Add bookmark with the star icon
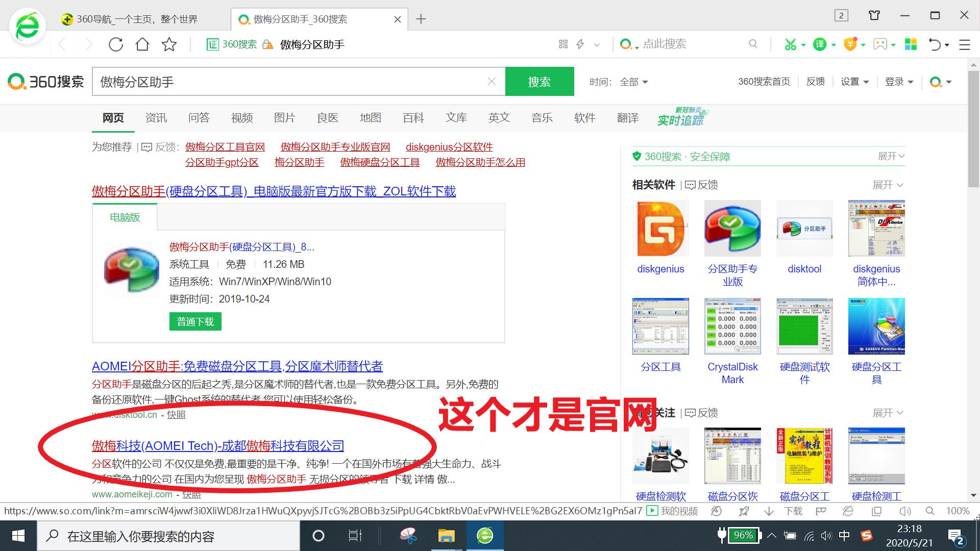 [169, 44]
